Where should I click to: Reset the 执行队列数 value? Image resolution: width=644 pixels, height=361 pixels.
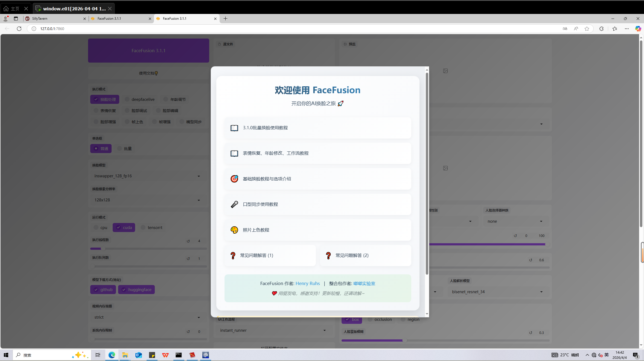(188, 259)
